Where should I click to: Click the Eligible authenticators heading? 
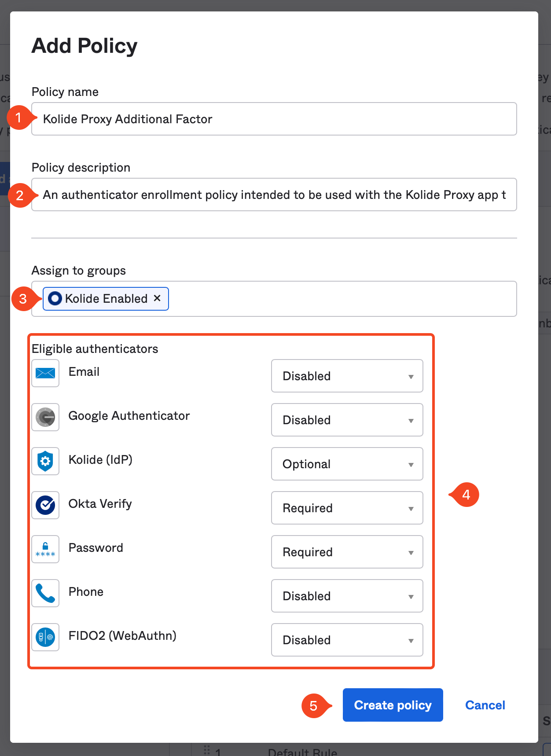point(95,349)
